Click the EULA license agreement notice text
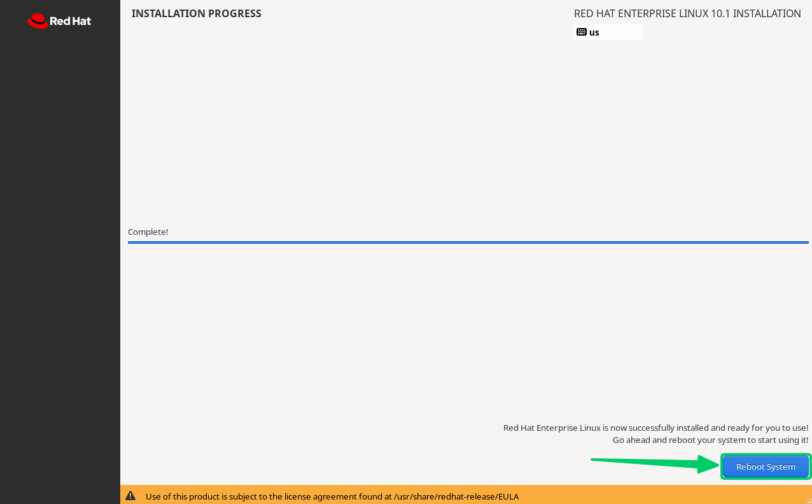The height and width of the screenshot is (504, 812). pos(332,496)
